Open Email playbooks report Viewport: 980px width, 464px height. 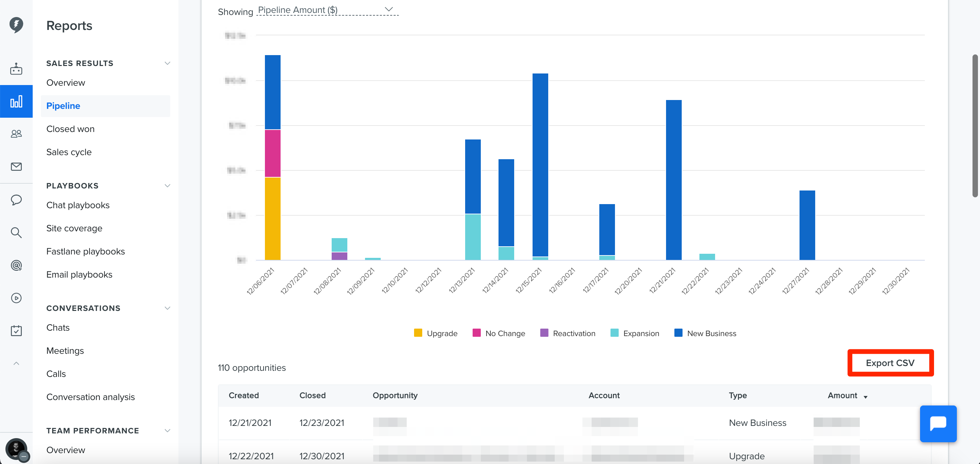79,275
